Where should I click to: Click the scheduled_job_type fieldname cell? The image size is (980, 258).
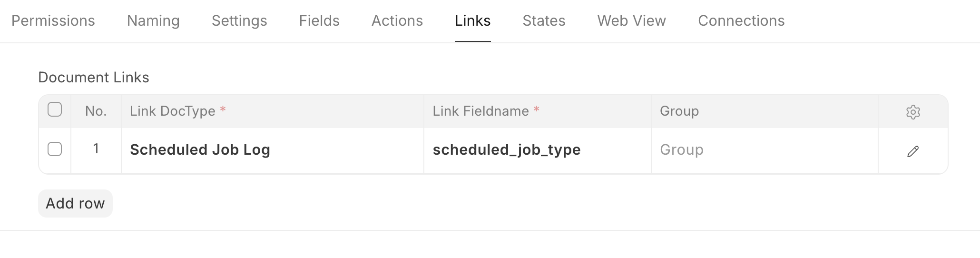tap(537, 150)
